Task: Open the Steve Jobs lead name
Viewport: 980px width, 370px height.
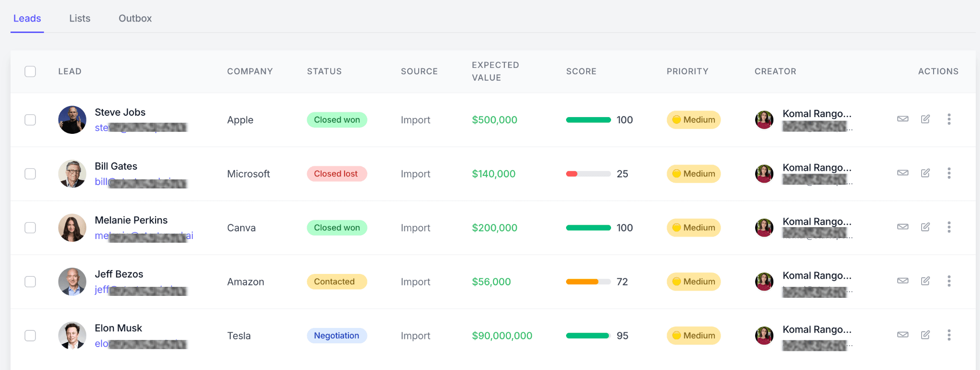Action: (120, 112)
